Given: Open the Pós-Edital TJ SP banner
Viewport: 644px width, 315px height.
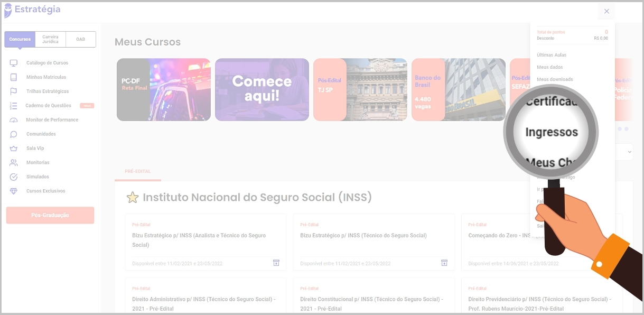Looking at the screenshot, I should (360, 90).
